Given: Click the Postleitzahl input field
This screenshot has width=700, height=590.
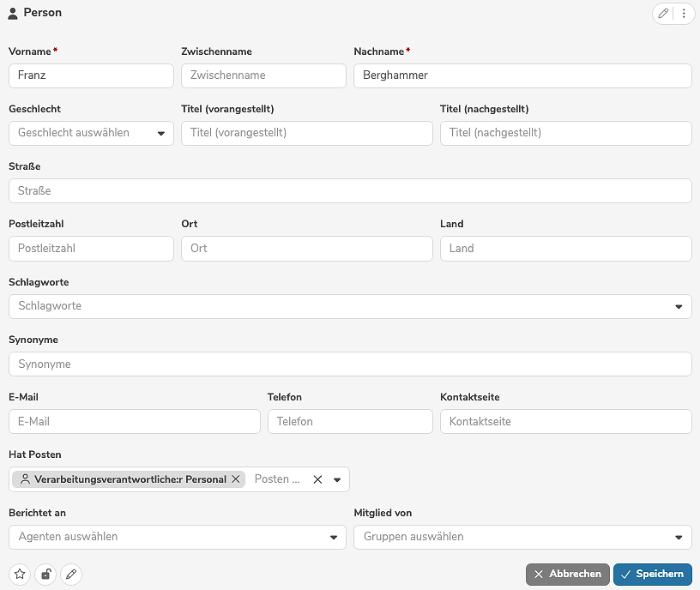Looking at the screenshot, I should click(x=91, y=249).
